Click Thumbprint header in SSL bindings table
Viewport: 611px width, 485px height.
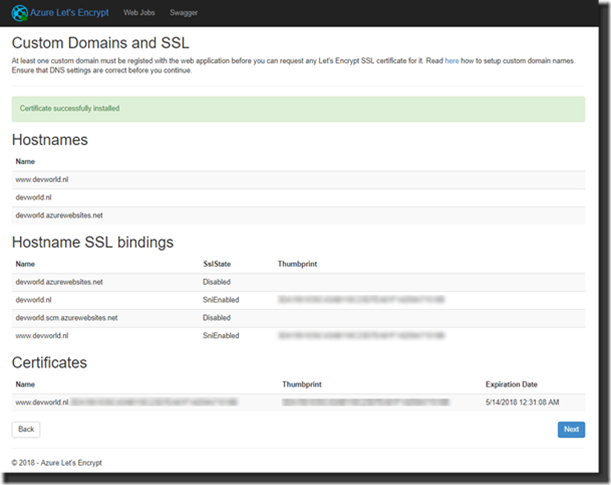click(297, 264)
